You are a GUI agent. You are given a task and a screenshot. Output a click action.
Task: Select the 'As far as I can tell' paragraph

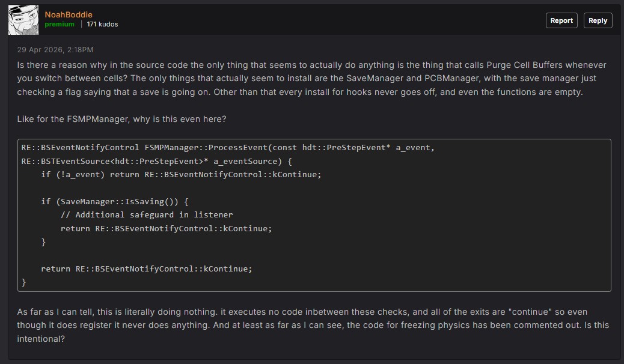[x=313, y=326]
